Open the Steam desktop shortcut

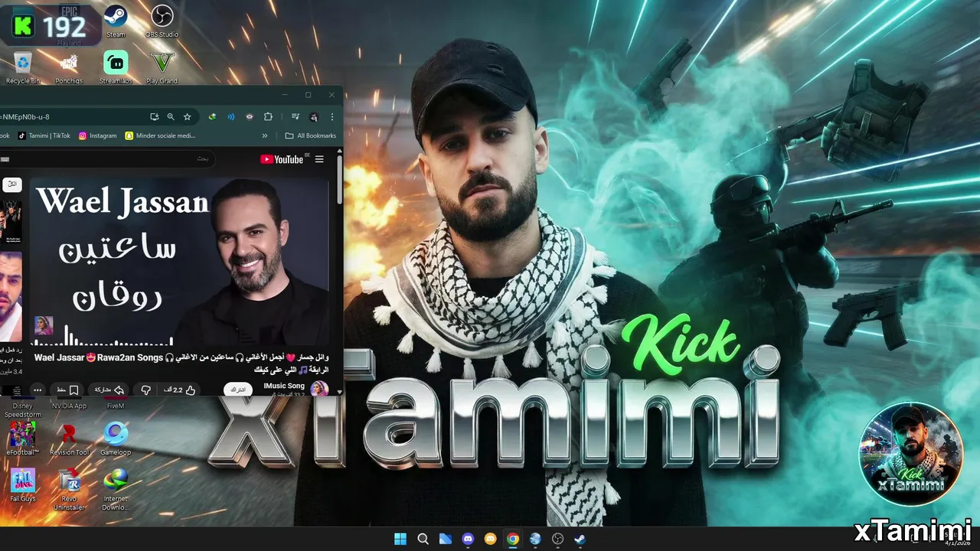116,21
